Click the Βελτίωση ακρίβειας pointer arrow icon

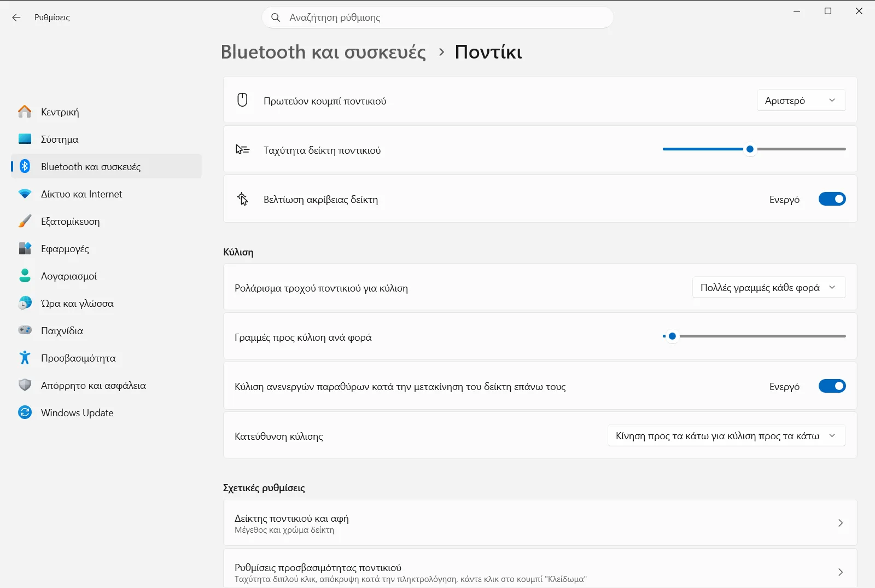point(242,199)
